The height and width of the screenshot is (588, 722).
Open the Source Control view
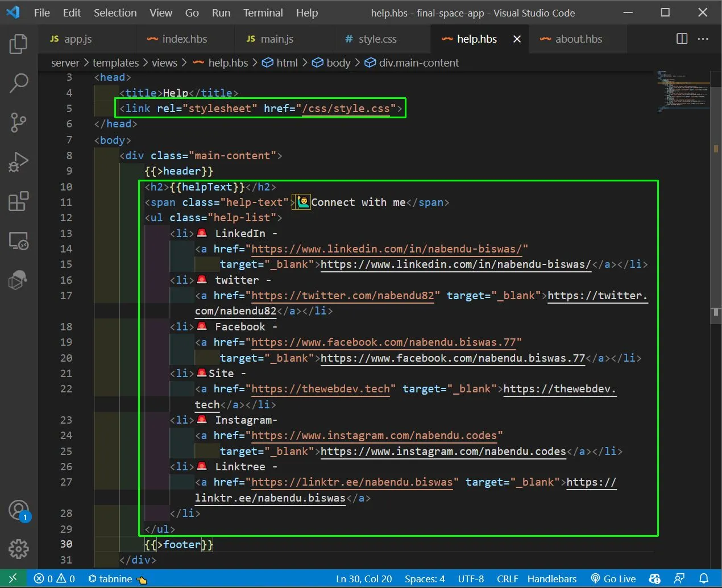pos(18,122)
